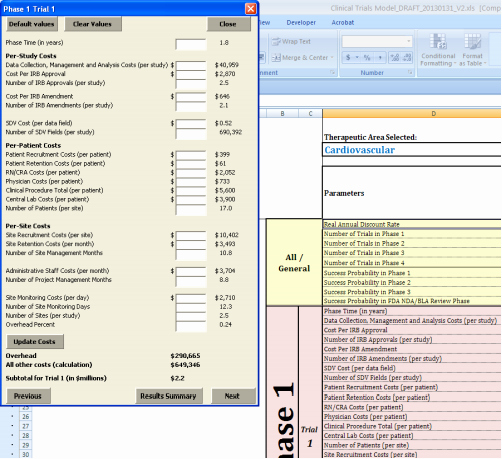502x459 pixels.
Task: Click the Close button in dialog
Action: pos(228,24)
